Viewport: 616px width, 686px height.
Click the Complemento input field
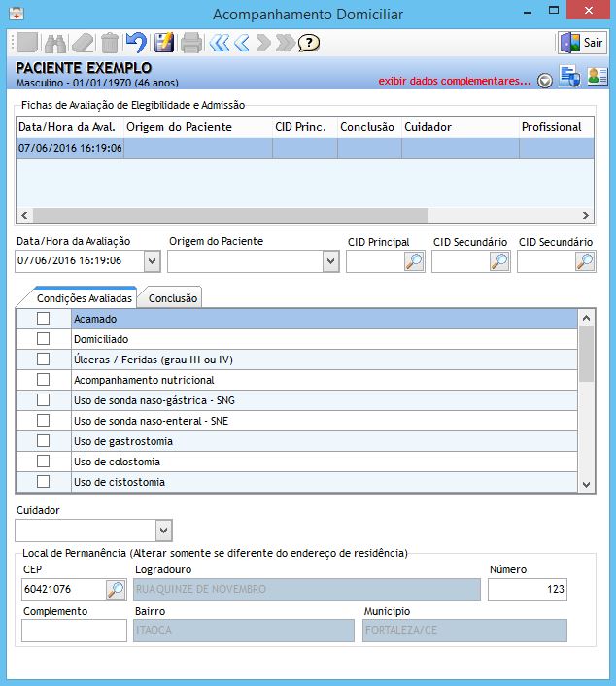click(74, 631)
